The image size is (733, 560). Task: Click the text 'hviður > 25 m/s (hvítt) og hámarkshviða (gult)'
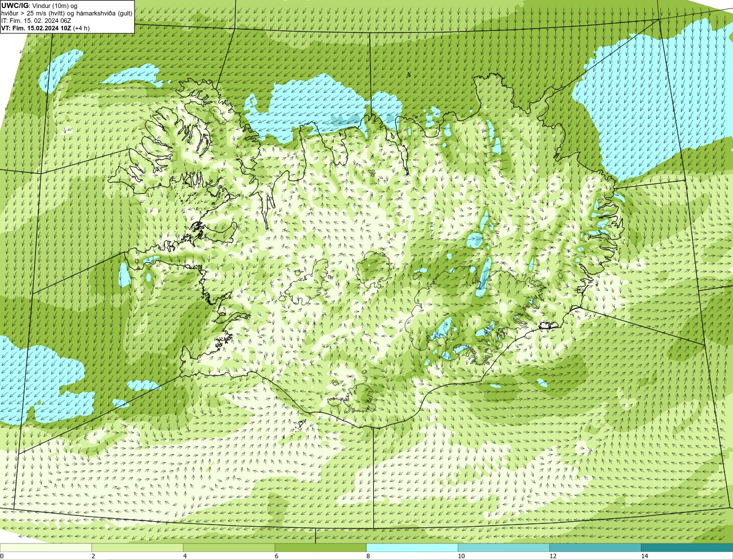coord(67,13)
